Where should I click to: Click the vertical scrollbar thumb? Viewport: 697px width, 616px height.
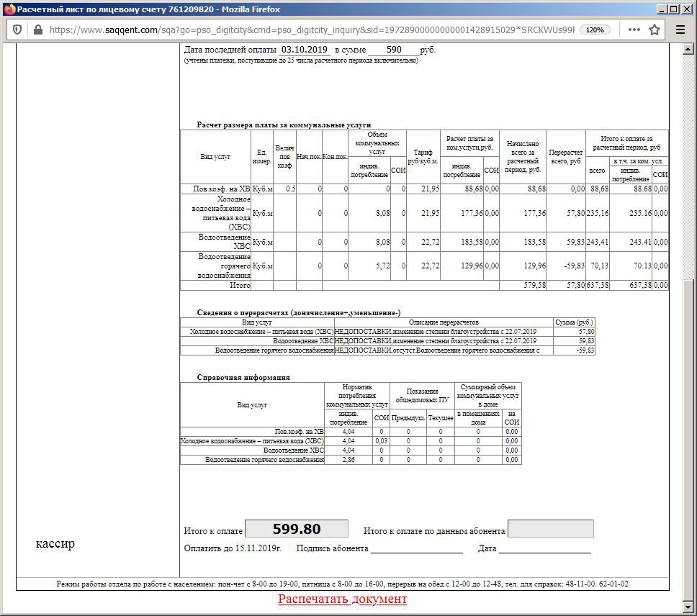click(x=688, y=440)
